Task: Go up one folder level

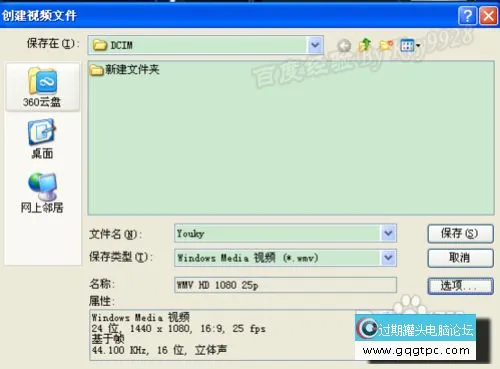Action: [x=365, y=45]
